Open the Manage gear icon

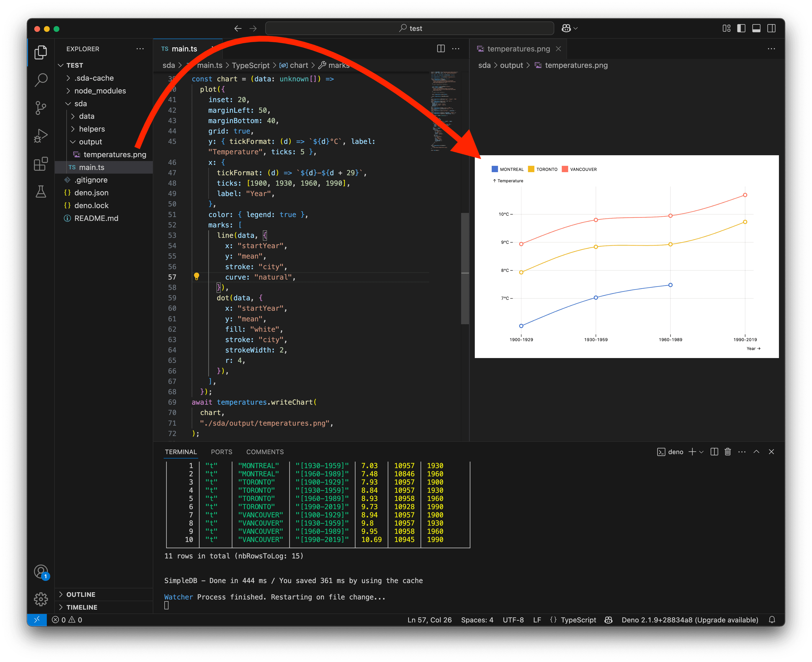(x=41, y=599)
